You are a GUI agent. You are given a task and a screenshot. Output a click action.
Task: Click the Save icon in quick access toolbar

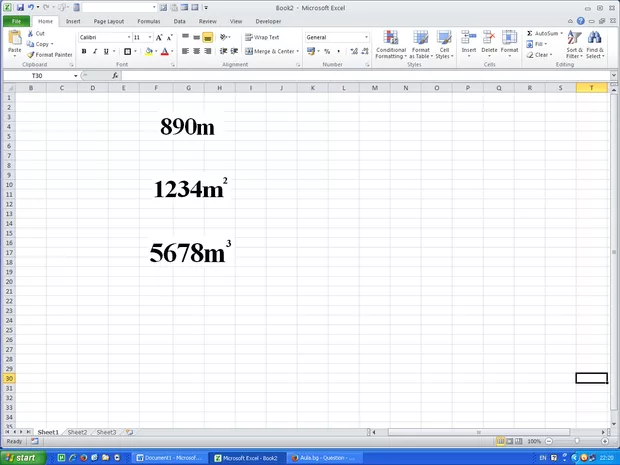pos(19,7)
